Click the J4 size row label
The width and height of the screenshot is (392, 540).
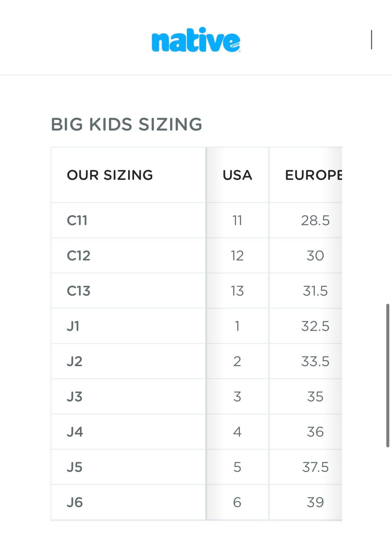tap(75, 432)
